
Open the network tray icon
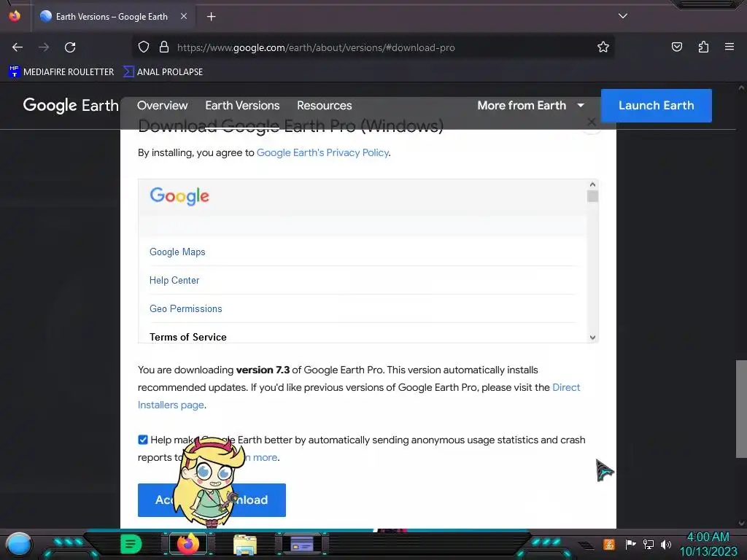[649, 544]
